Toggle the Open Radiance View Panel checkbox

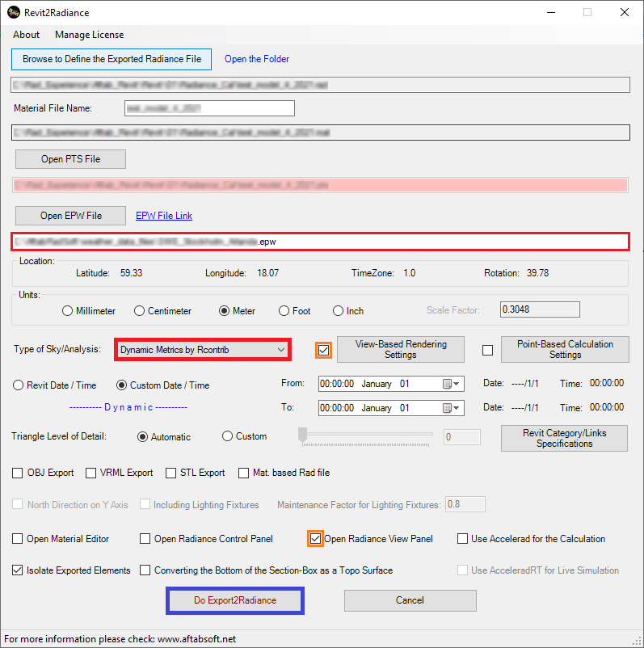click(315, 539)
